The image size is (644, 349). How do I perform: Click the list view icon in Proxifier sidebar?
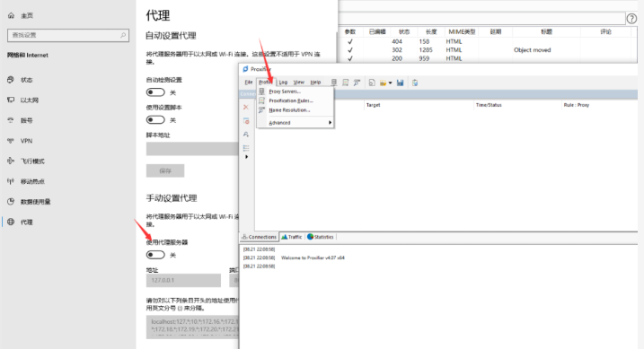click(x=246, y=148)
